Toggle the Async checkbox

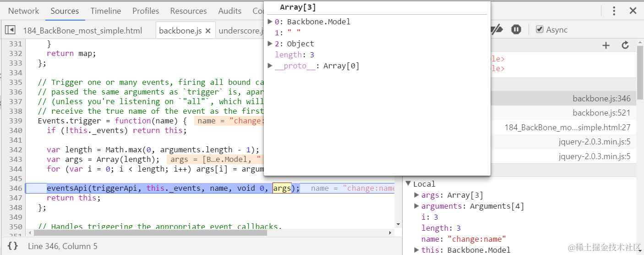tap(540, 29)
